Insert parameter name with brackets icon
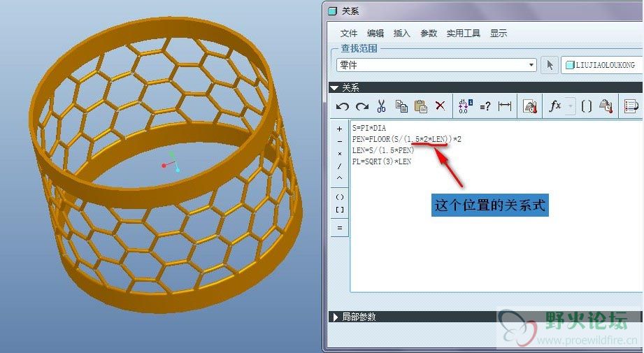This screenshot has height=353, width=644. coord(587,106)
